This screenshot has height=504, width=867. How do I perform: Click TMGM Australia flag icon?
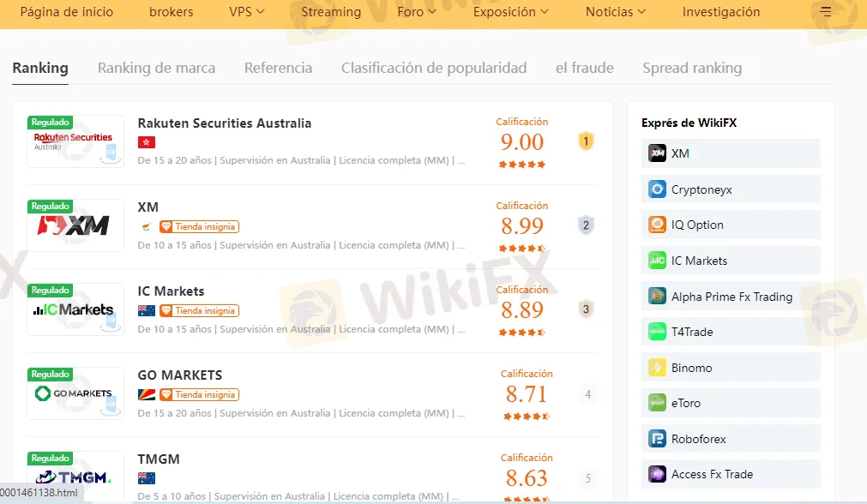147,478
